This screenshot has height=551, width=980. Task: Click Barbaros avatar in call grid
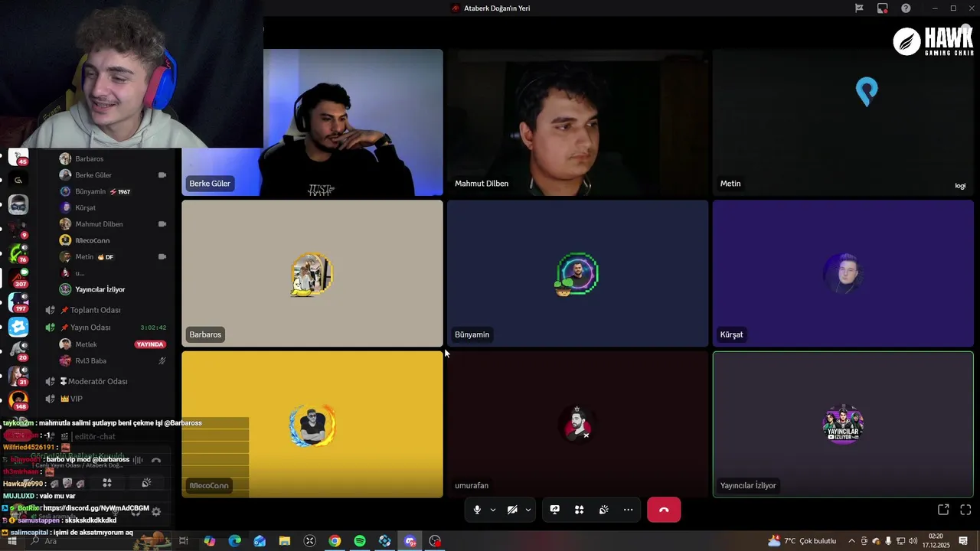(x=312, y=274)
